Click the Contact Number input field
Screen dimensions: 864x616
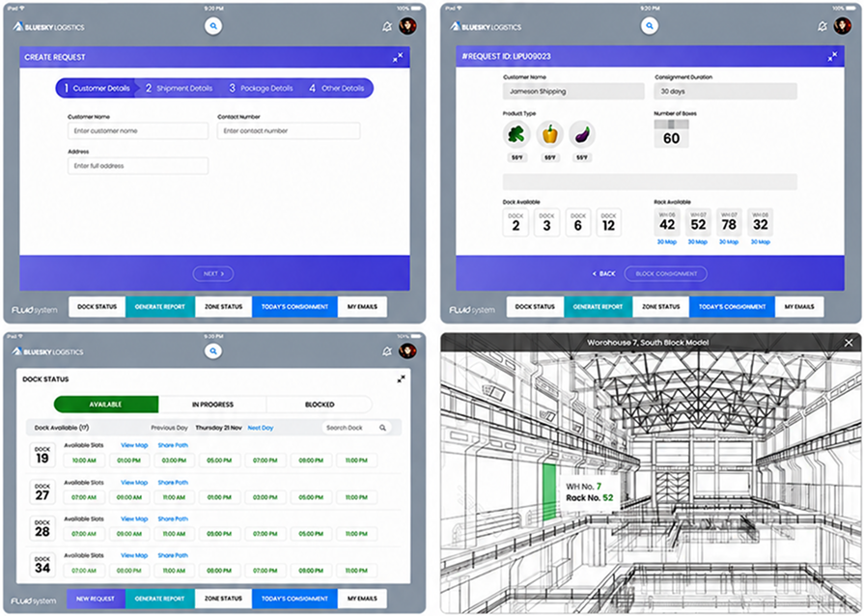289,130
